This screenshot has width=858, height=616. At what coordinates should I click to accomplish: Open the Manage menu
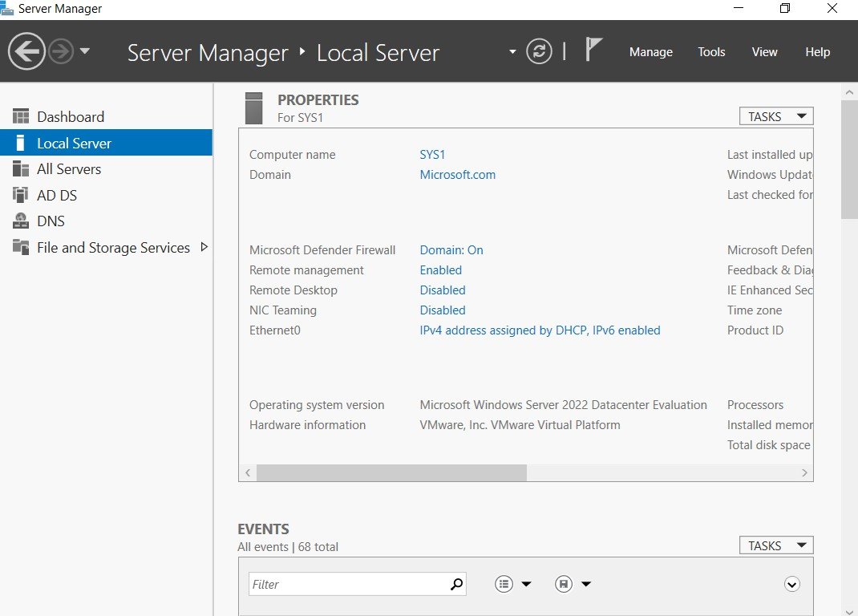(x=650, y=52)
